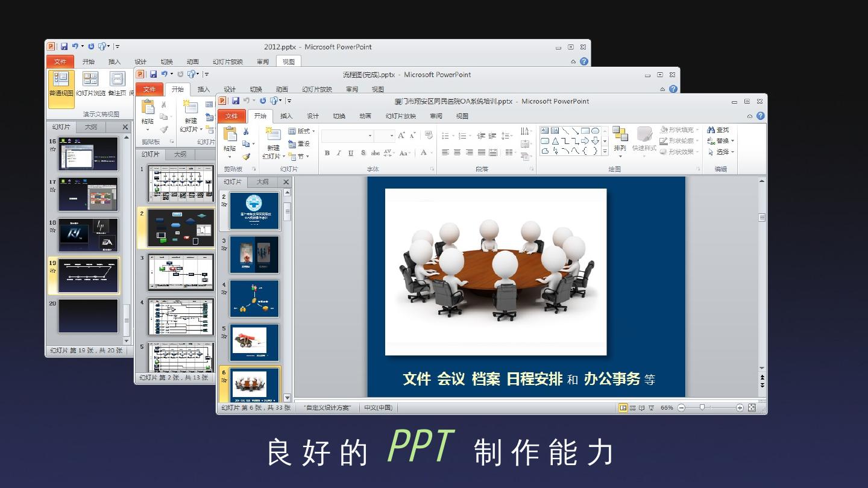Start slide show from the status bar icon
The image size is (868, 488).
(x=651, y=408)
